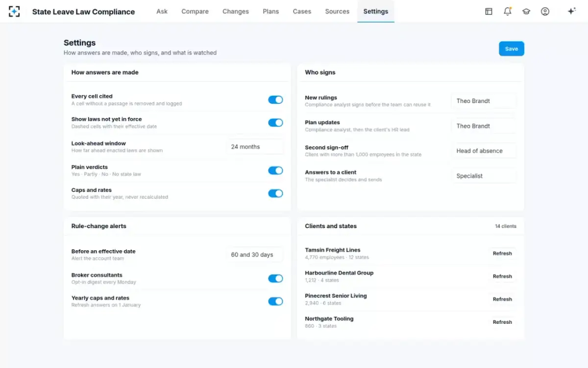Toggle Show laws not yet in force
Viewport: 588px width, 368px height.
[x=275, y=123]
